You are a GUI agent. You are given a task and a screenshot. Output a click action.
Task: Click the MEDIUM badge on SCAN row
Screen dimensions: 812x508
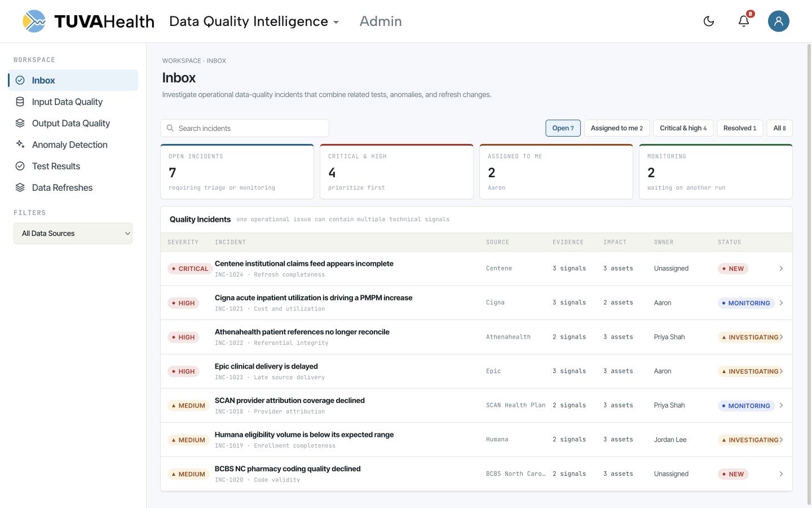click(188, 406)
